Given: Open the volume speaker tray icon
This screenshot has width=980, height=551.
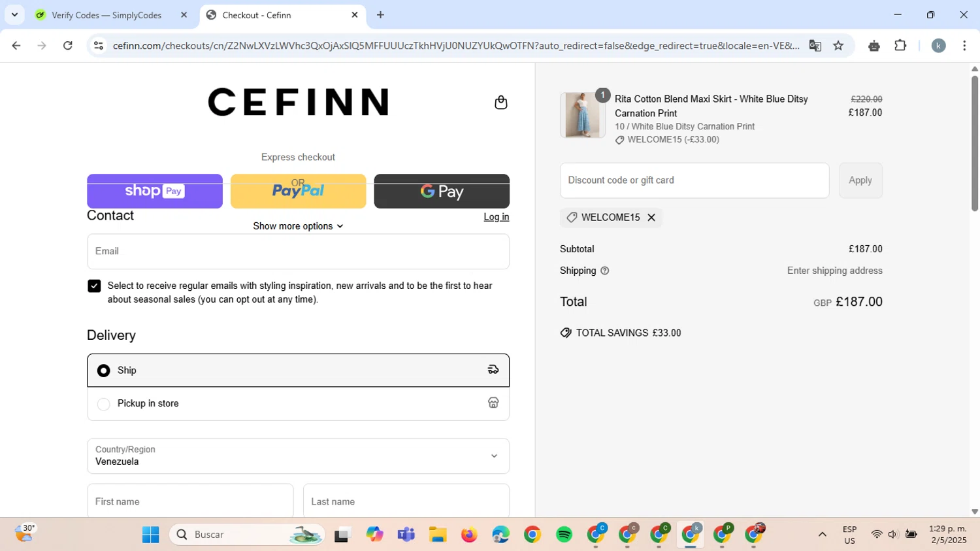Looking at the screenshot, I should pos(893,535).
